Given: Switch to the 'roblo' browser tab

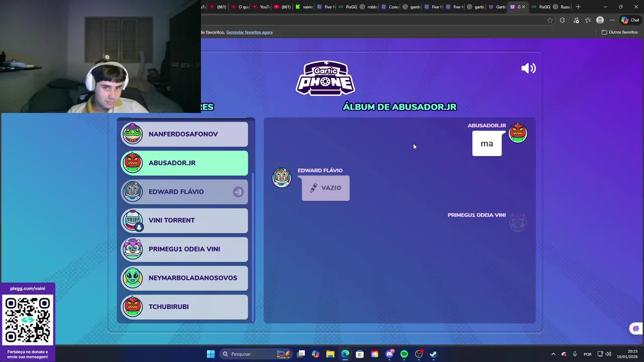Looking at the screenshot, I should pyautogui.click(x=369, y=7).
